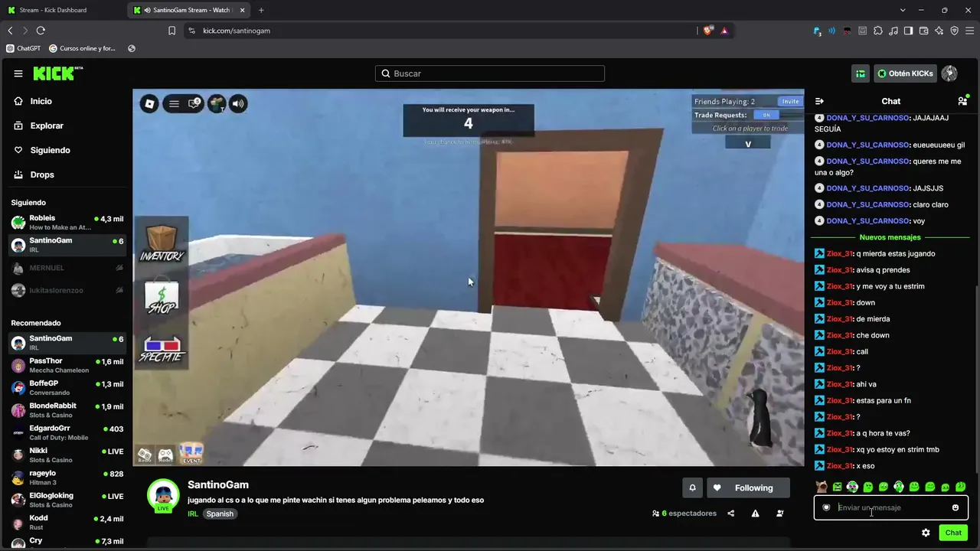Screen dimensions: 980x551
Task: Open a new browser tab
Action: click(x=261, y=10)
